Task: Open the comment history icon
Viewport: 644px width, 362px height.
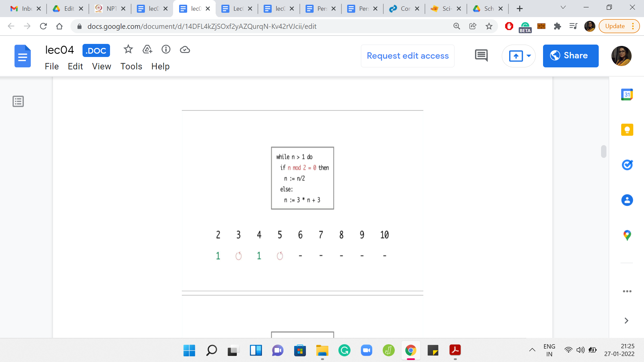Action: pos(481,56)
